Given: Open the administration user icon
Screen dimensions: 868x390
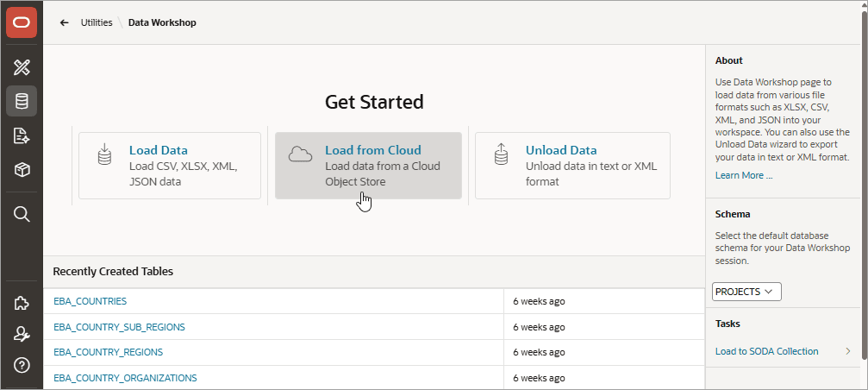Looking at the screenshot, I should (x=22, y=334).
